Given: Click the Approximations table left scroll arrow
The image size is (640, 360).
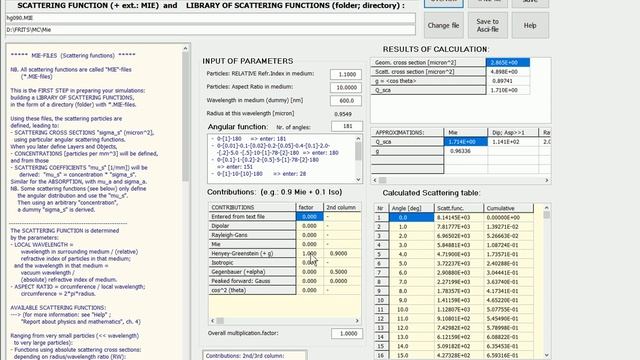Looking at the screenshot, I should (375, 180).
